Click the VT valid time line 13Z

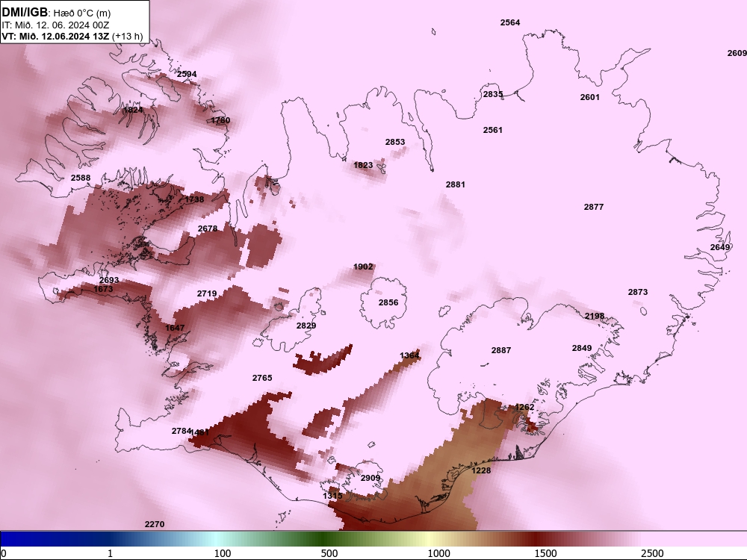tap(72, 36)
